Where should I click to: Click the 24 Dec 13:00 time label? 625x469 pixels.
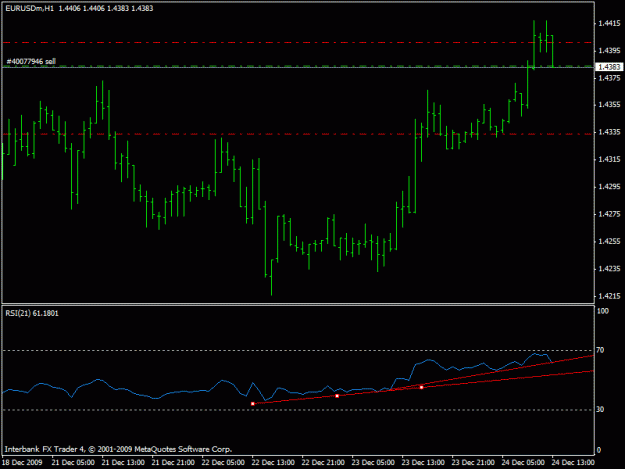click(573, 463)
